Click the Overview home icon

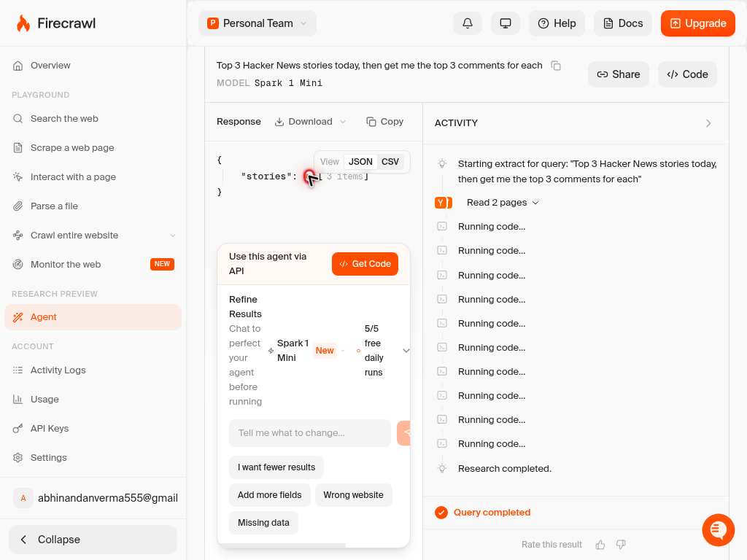coord(18,65)
